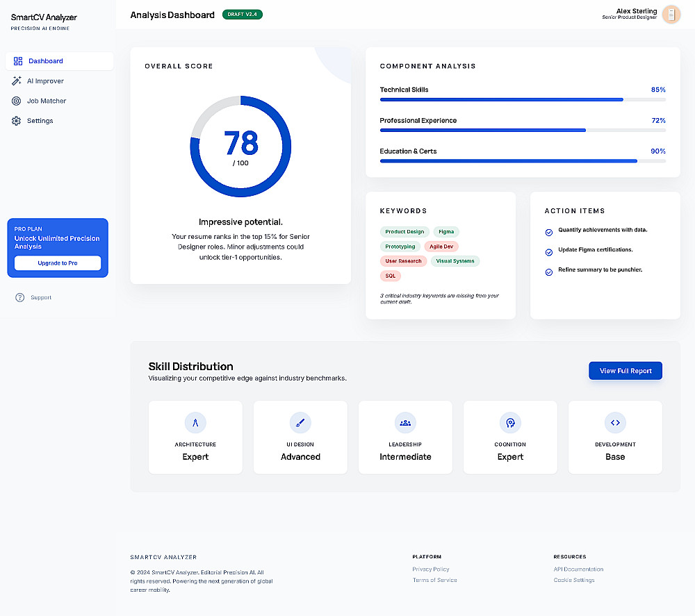Screen dimensions: 695x616
Task: Check off Quantify achievements with data
Action: (549, 233)
